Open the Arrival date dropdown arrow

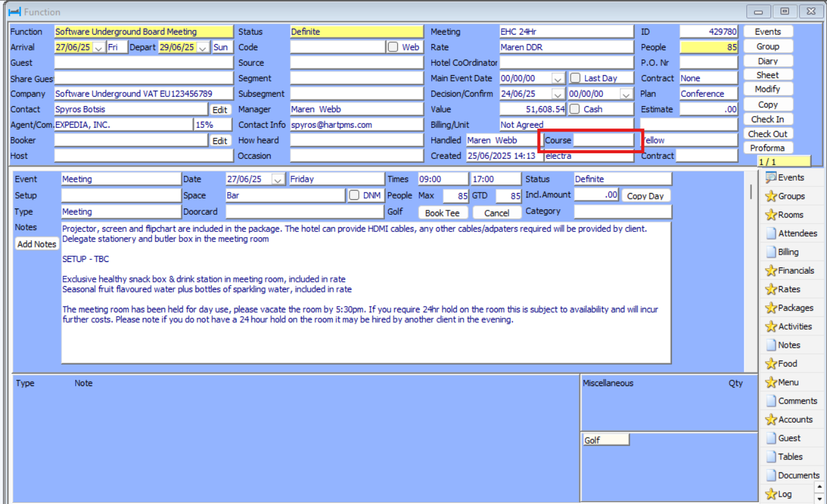pyautogui.click(x=98, y=47)
